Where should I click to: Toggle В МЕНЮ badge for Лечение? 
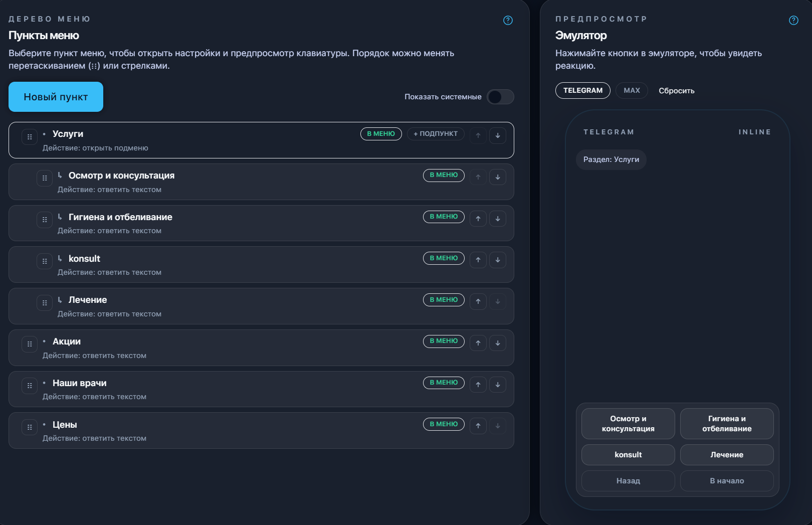444,300
